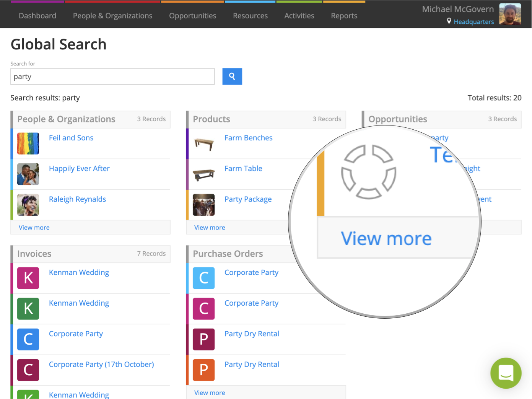Open the Feil and Sons link

coord(71,138)
